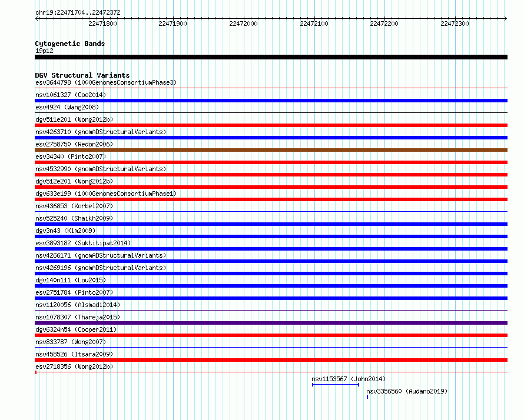Screen dimensions: 524x420
Task: Select esv2758750 (Redon2006) label
Action: [74, 144]
